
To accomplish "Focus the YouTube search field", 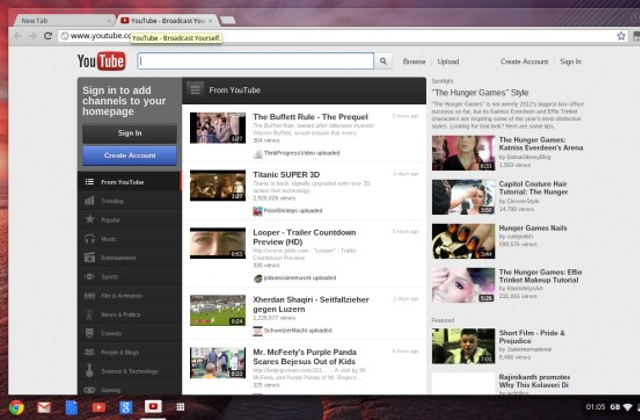I will (x=256, y=61).
